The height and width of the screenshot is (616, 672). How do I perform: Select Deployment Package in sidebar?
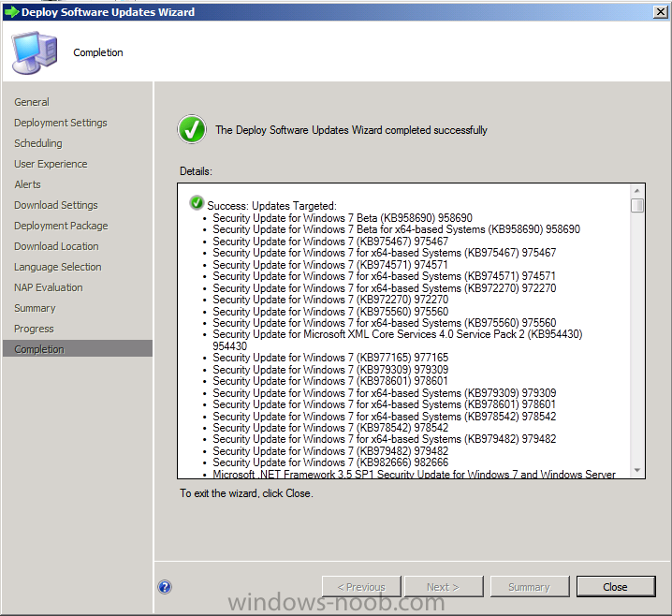tap(61, 226)
